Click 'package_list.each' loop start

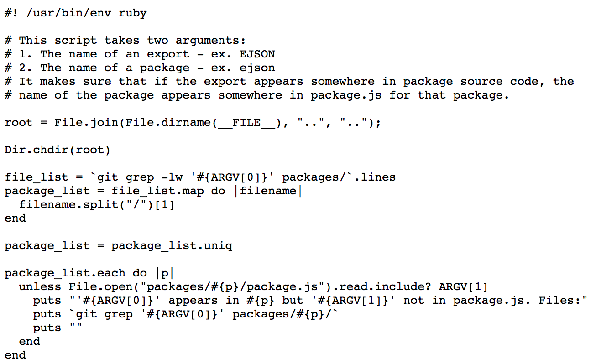(65, 273)
